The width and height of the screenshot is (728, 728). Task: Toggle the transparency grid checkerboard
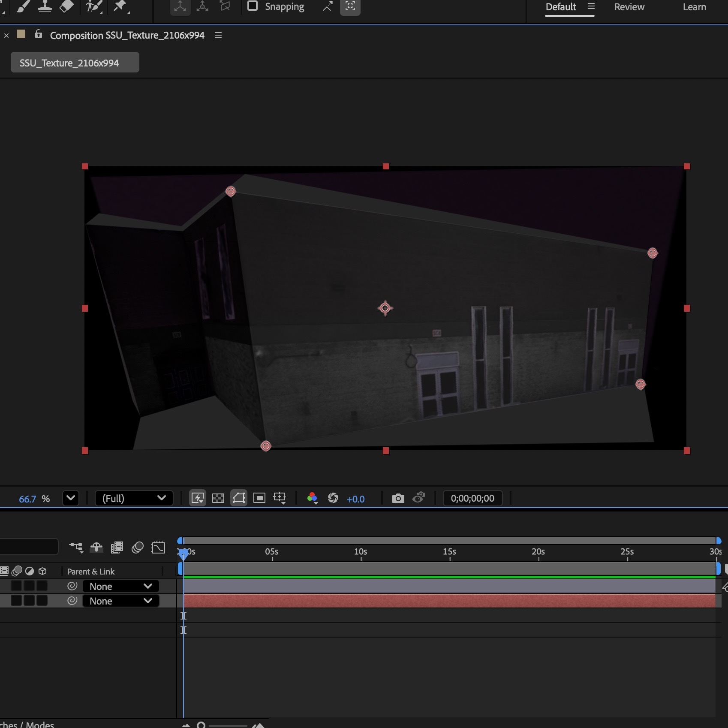pos(218,498)
